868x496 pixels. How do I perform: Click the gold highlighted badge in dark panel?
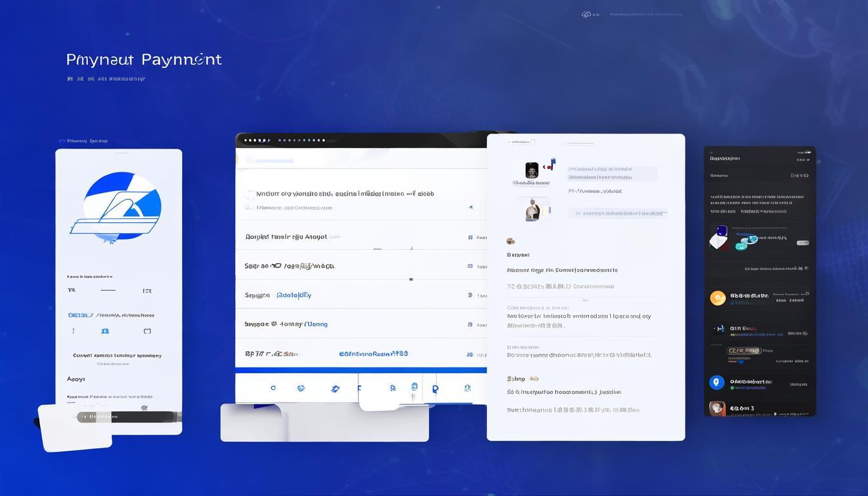click(x=743, y=351)
